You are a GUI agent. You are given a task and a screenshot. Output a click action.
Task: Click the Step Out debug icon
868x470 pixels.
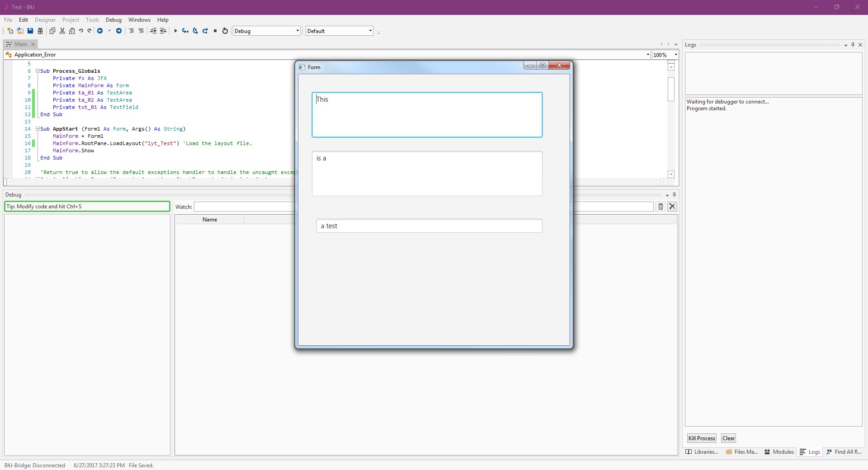click(x=205, y=31)
